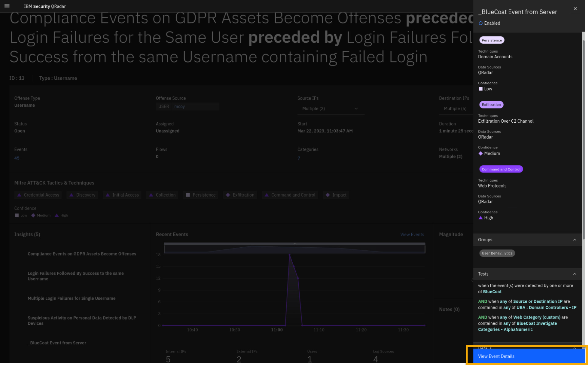This screenshot has height=365, width=588.
Task: Select the Persistence tactic tag in panel
Action: 492,40
